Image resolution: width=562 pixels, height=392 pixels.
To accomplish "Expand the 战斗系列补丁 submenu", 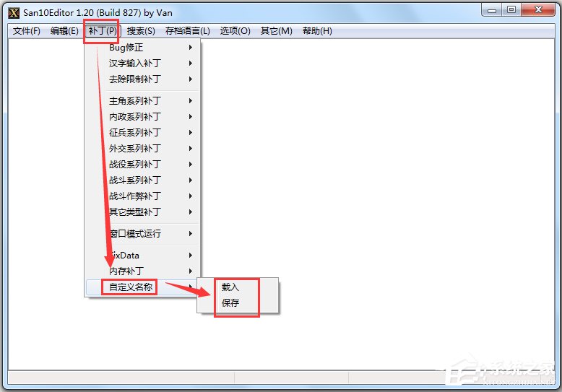I will coord(142,180).
